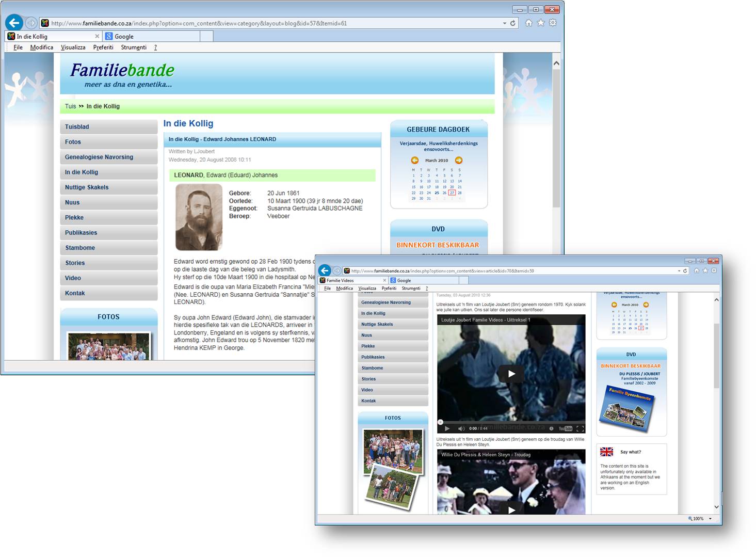Click the Familiebande logo
The image size is (756, 559).
122,75
